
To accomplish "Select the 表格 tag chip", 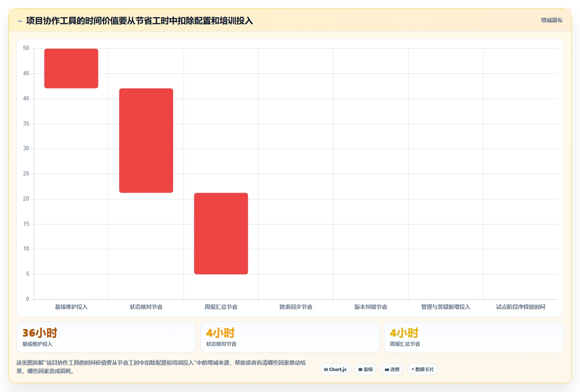I will click(x=365, y=369).
